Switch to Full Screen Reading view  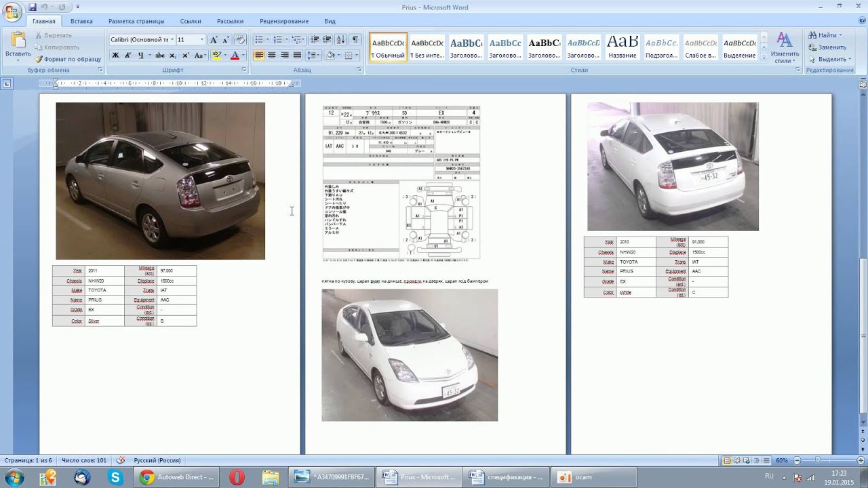736,460
